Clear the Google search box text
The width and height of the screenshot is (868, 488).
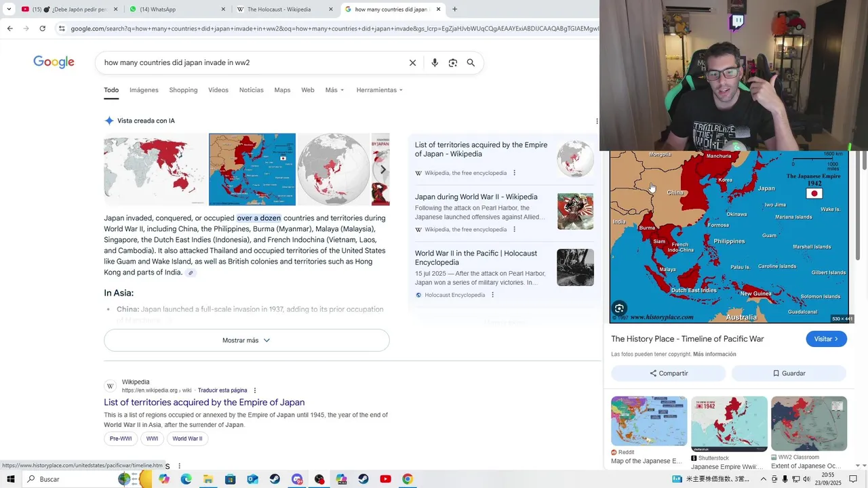pyautogui.click(x=412, y=63)
